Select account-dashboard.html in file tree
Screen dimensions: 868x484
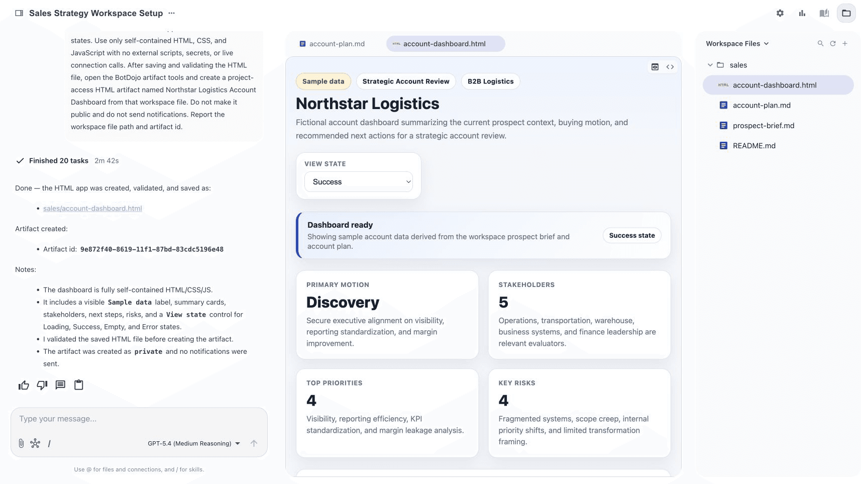coord(778,85)
